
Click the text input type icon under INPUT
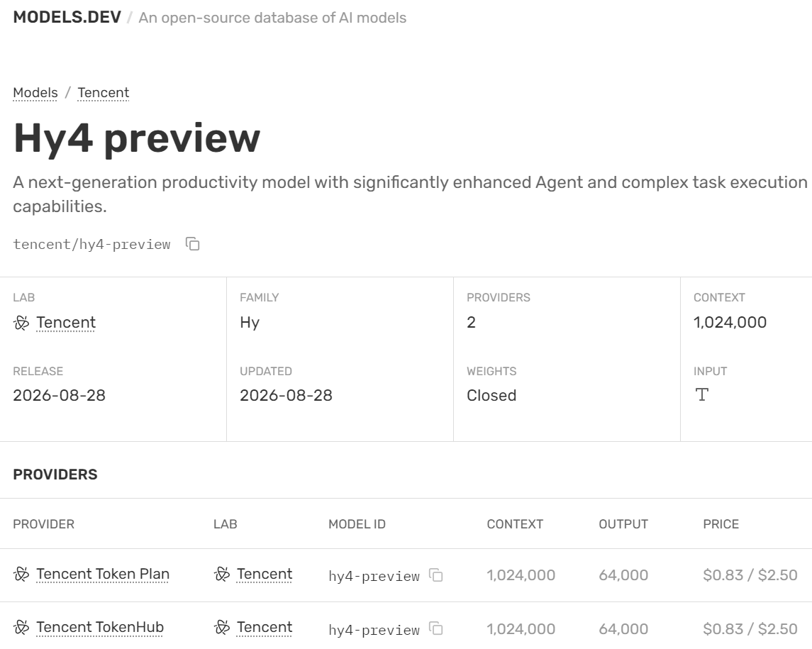701,394
